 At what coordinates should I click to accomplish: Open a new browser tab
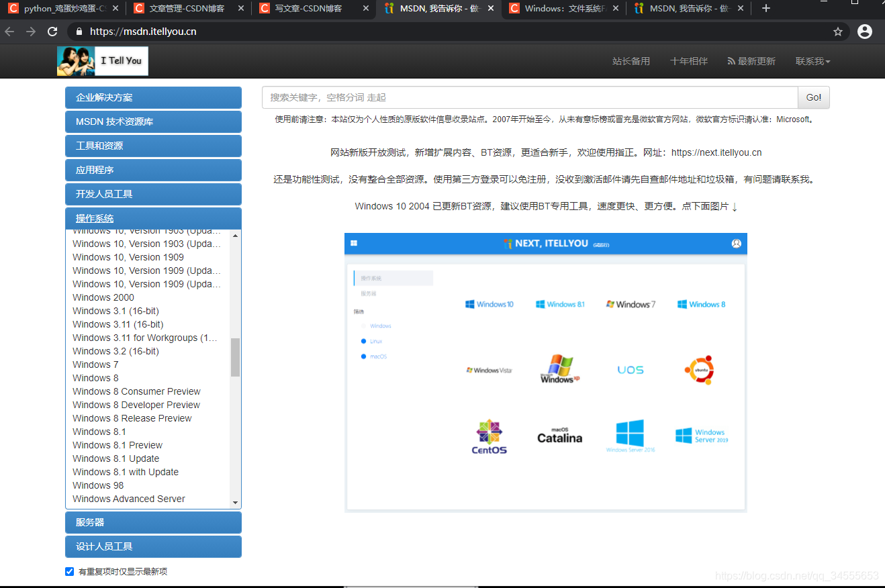coord(766,8)
